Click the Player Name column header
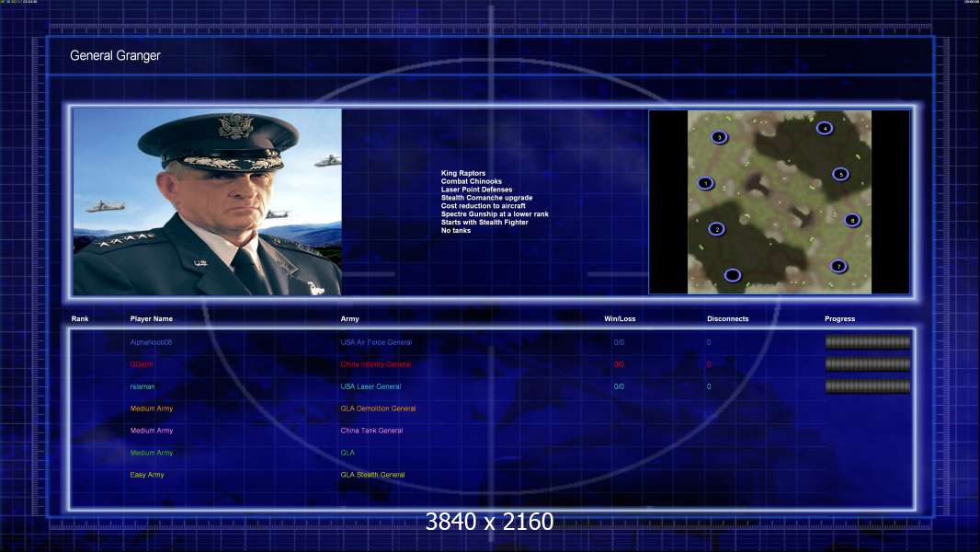The width and height of the screenshot is (980, 552). (152, 319)
